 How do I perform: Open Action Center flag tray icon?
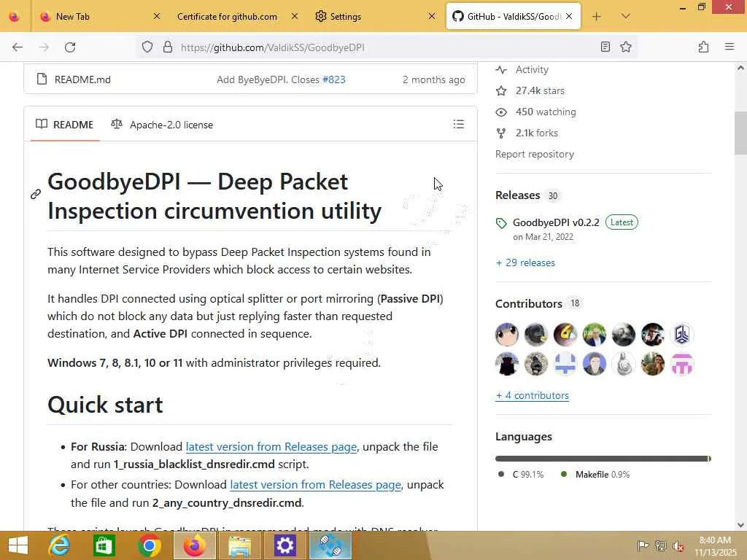(643, 545)
